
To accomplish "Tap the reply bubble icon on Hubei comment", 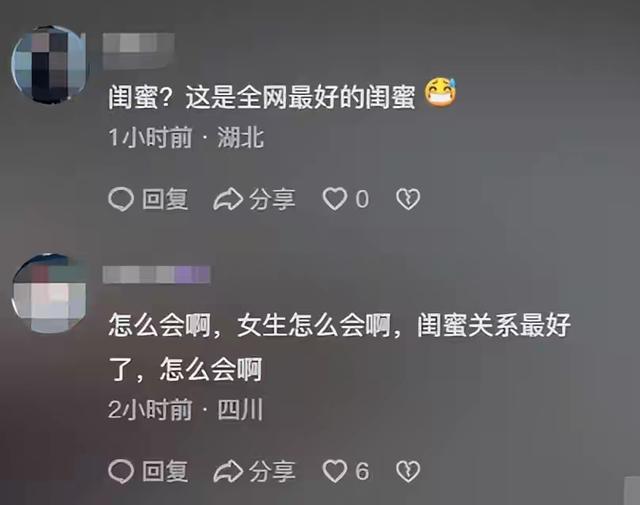I will coord(121,199).
